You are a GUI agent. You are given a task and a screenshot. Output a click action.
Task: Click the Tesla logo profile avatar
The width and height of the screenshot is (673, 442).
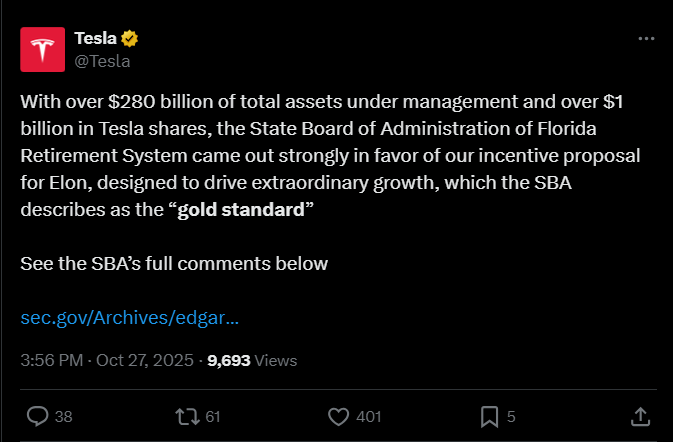(x=42, y=49)
